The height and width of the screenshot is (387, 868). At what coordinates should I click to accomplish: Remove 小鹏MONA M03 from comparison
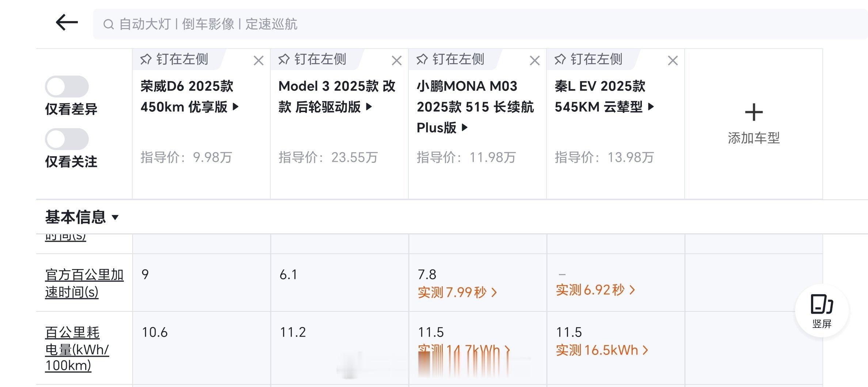click(535, 61)
